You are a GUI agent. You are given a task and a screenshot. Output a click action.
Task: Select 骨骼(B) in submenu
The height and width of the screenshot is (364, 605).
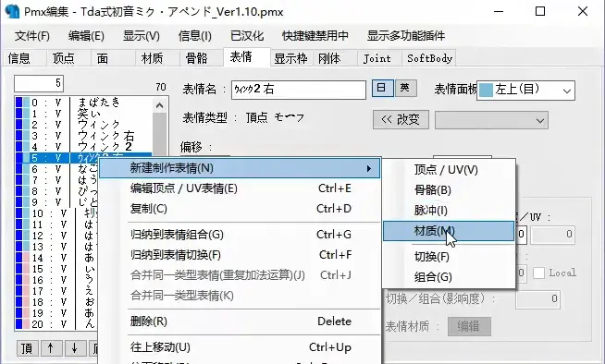click(449, 190)
